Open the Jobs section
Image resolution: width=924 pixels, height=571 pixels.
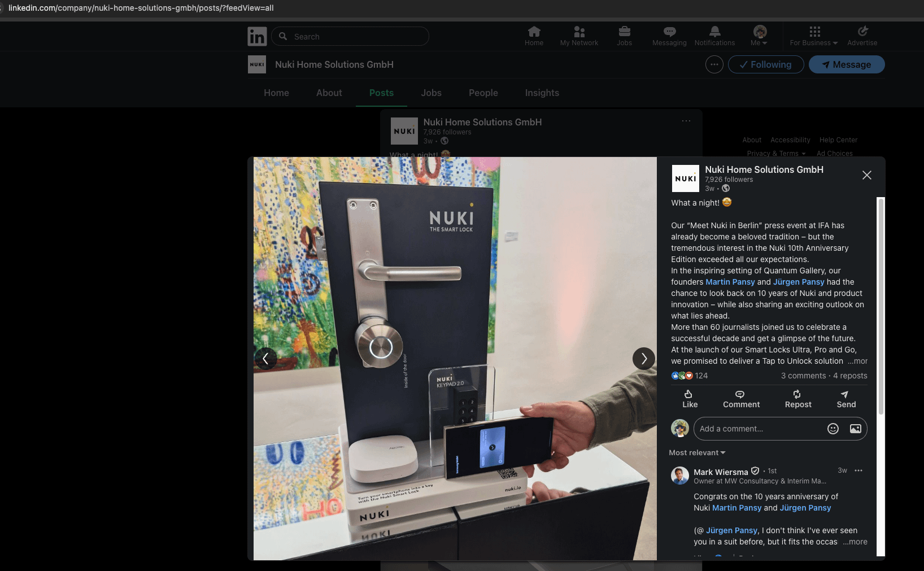click(x=624, y=36)
